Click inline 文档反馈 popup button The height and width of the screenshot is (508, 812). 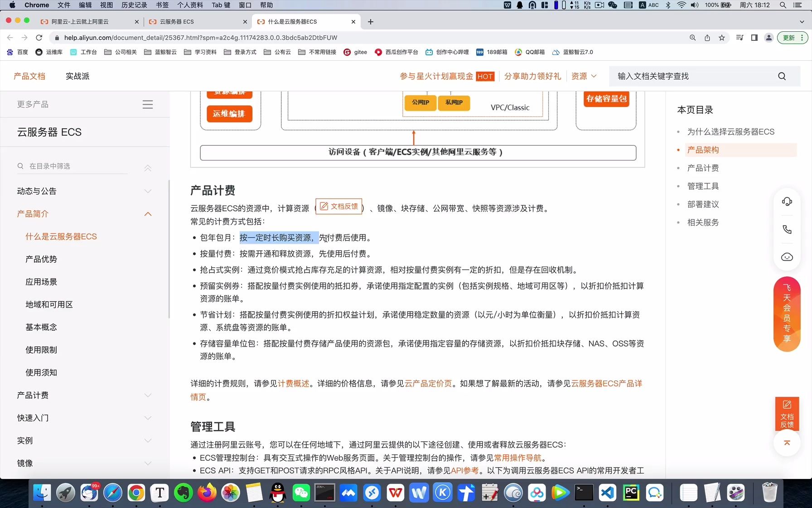coord(339,206)
